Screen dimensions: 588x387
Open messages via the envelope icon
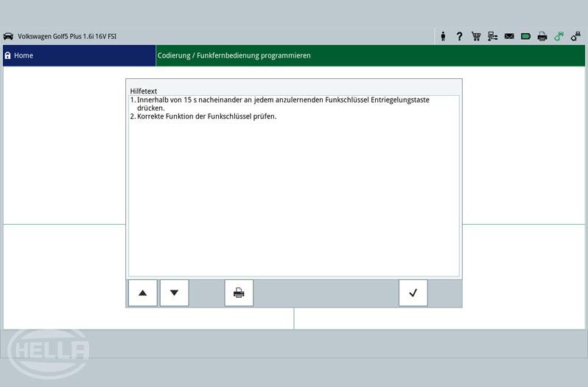click(x=509, y=36)
